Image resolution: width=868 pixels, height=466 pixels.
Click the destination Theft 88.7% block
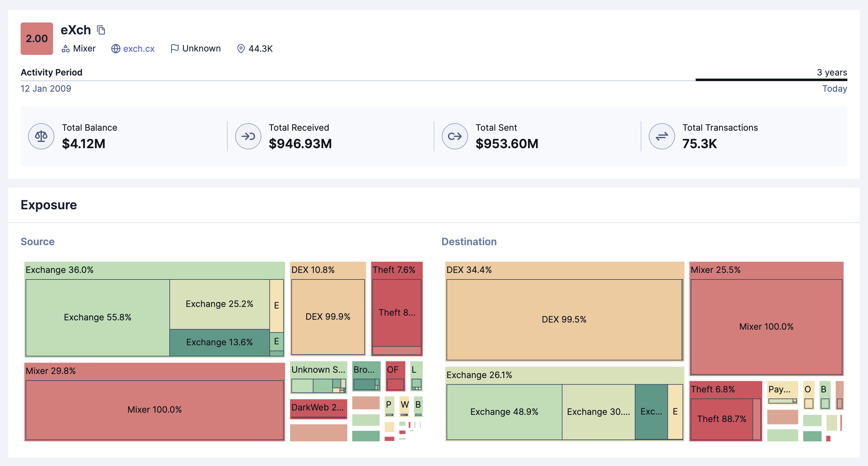click(x=722, y=419)
